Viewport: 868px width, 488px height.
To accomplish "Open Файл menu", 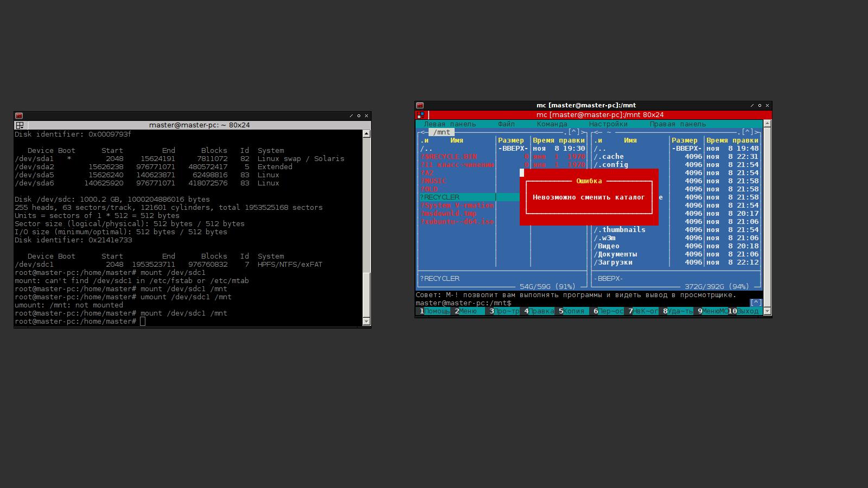I will (x=506, y=124).
